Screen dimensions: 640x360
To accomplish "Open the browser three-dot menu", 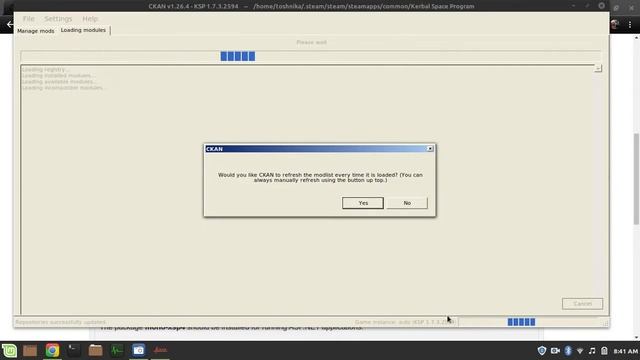I will click(630, 24).
